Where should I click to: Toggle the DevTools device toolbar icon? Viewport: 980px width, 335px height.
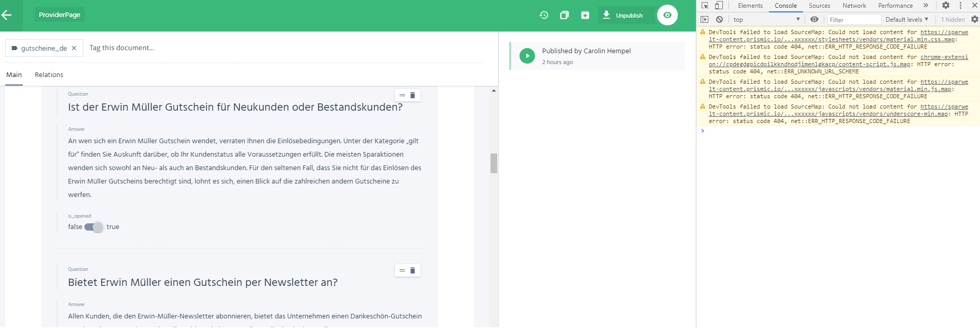[719, 5]
